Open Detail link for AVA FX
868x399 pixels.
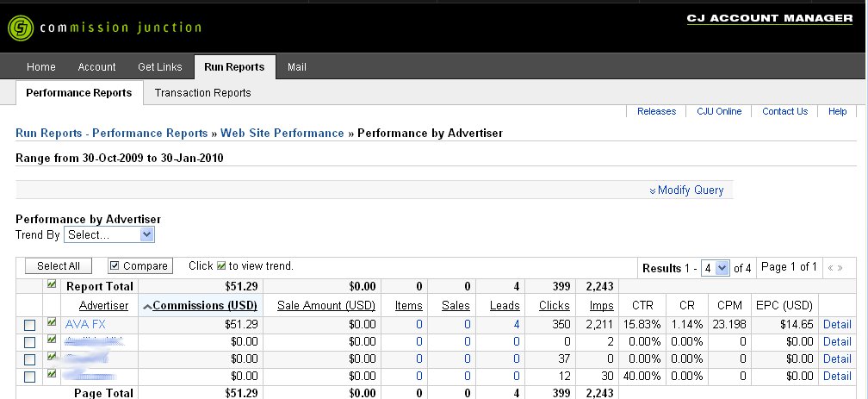[x=837, y=324]
